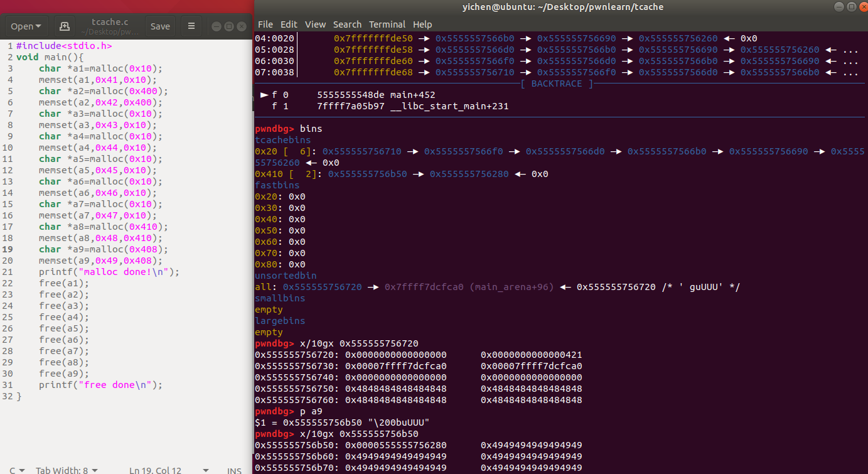Open the terminal Search menu

[x=347, y=24]
